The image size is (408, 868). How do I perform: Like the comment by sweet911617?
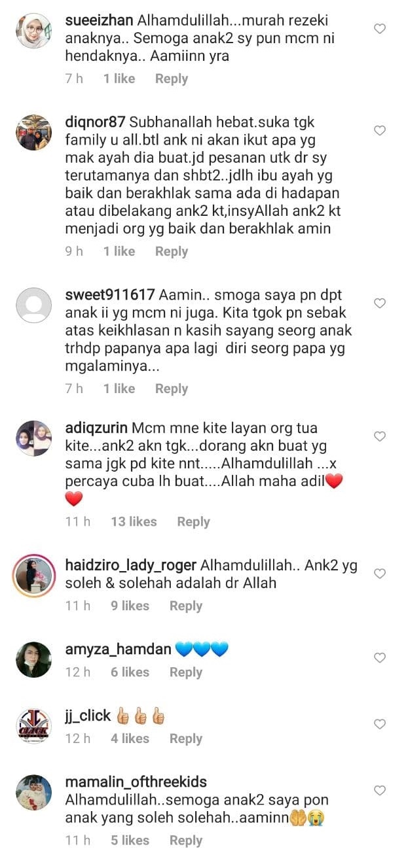[x=380, y=304]
